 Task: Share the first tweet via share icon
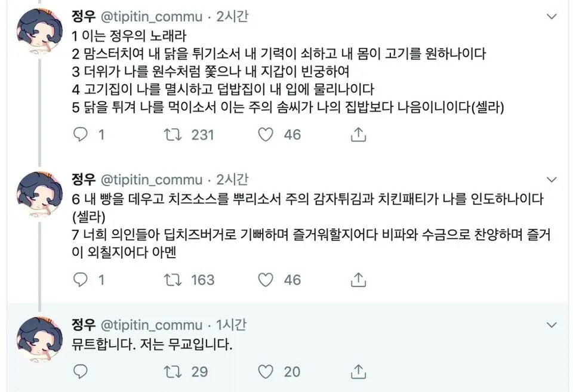pyautogui.click(x=358, y=135)
